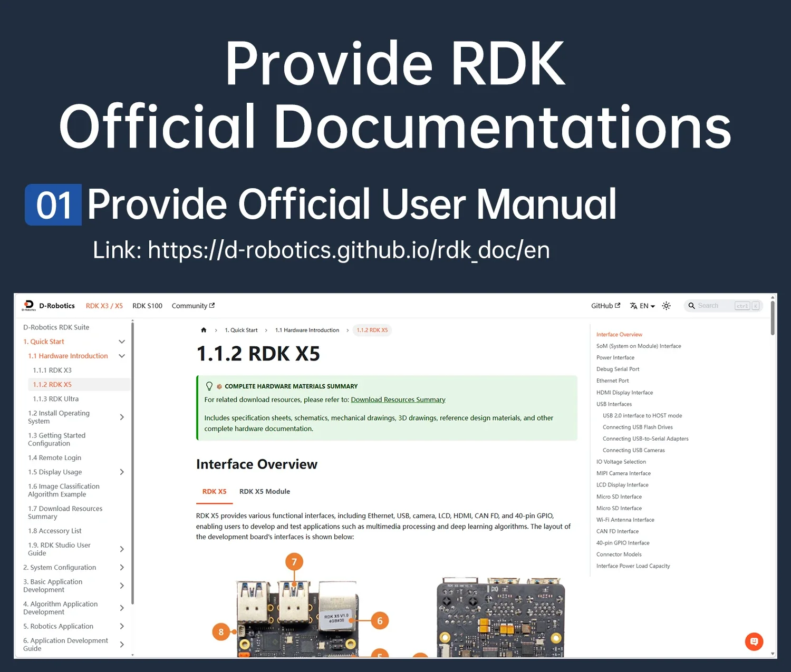Screen dimensions: 791x672
Task: Expand the 3. Basic Application Development chevron
Action: pos(122,586)
